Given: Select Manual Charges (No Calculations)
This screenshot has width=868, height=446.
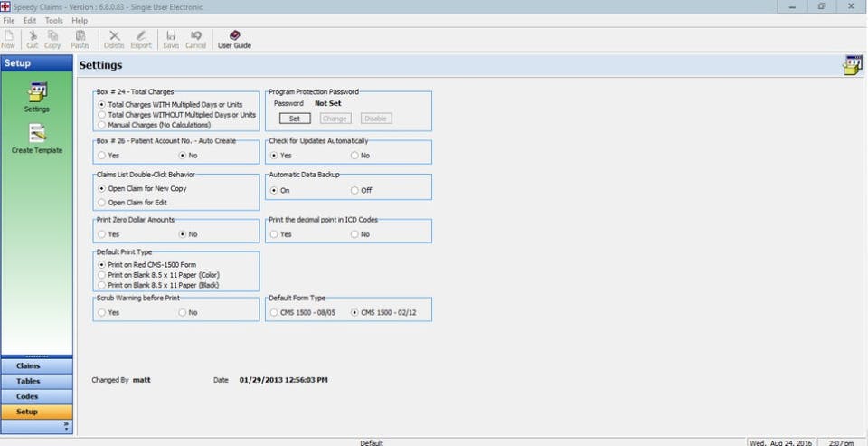Looking at the screenshot, I should (x=101, y=125).
